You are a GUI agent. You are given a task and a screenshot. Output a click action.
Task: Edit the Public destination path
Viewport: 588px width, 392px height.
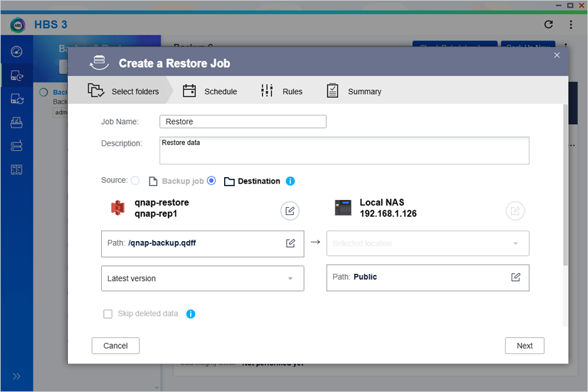515,277
